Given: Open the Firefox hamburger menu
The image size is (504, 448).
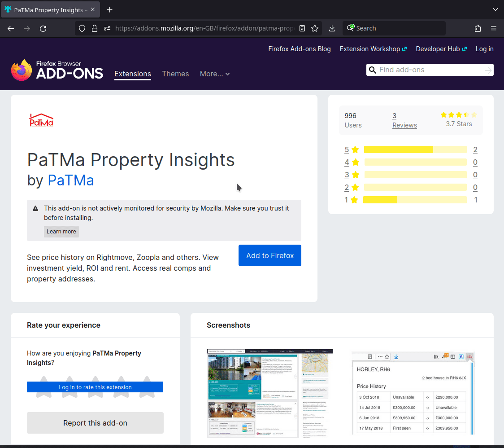Looking at the screenshot, I should click(x=494, y=28).
